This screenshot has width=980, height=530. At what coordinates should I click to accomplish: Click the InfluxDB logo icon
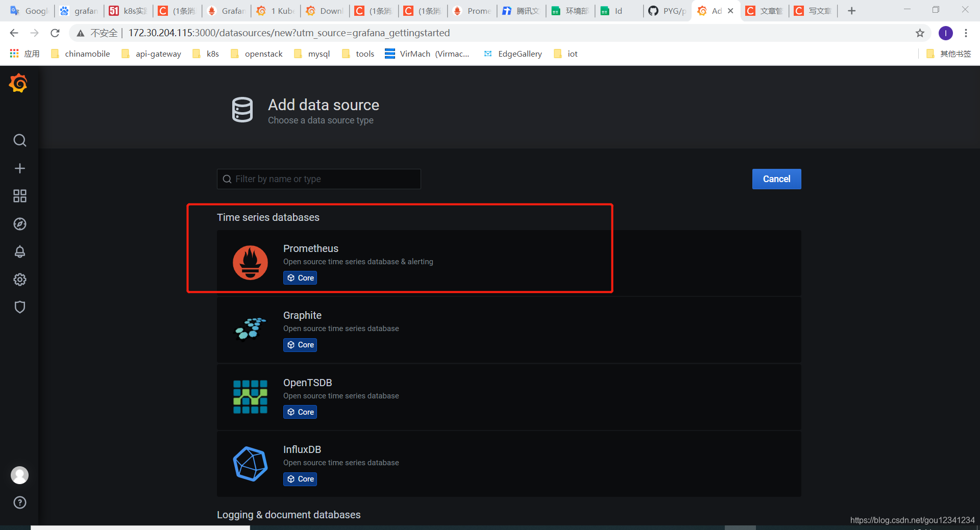250,464
